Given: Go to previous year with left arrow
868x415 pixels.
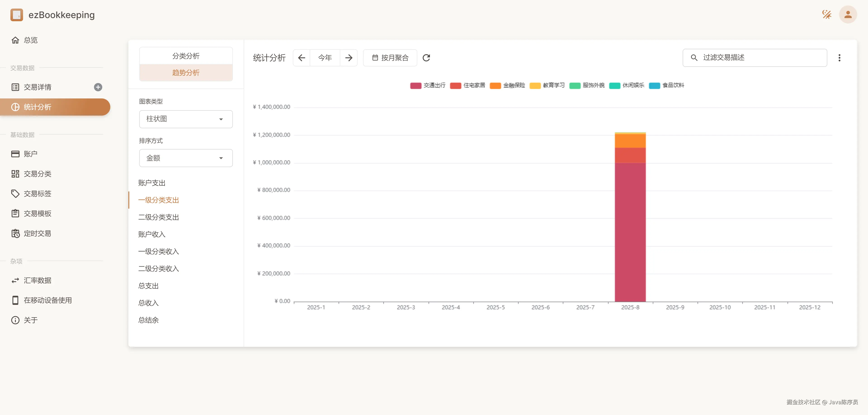Looking at the screenshot, I should 302,58.
